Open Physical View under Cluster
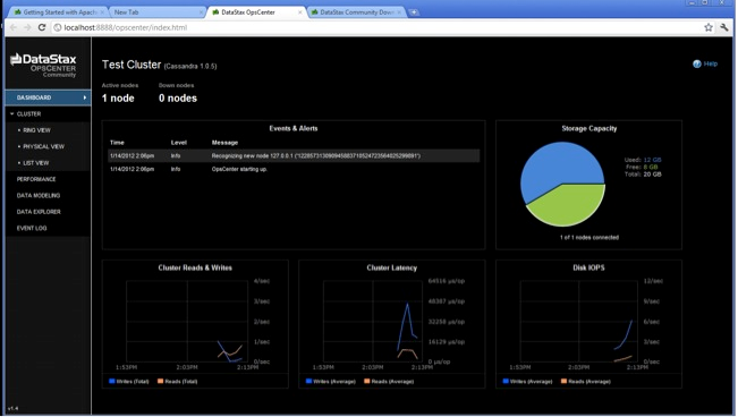This screenshot has height=417, width=738. pos(43,147)
